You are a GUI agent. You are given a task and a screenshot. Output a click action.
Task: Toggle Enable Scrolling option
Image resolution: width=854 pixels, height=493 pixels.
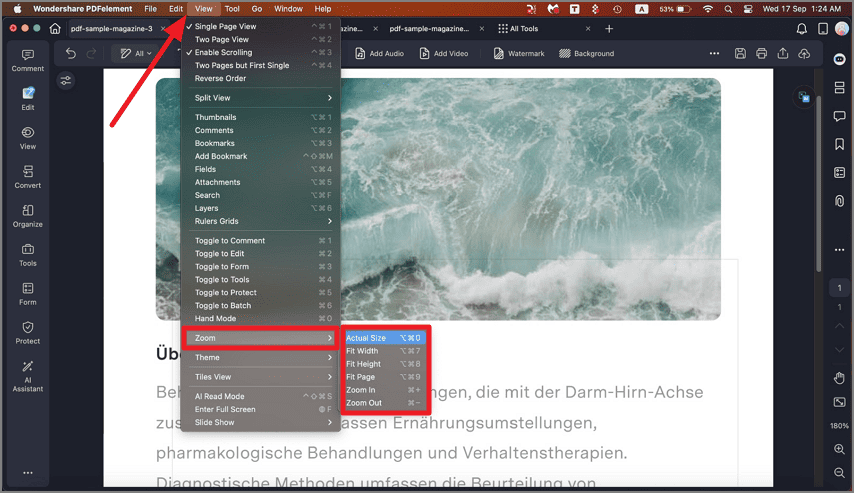(259, 52)
